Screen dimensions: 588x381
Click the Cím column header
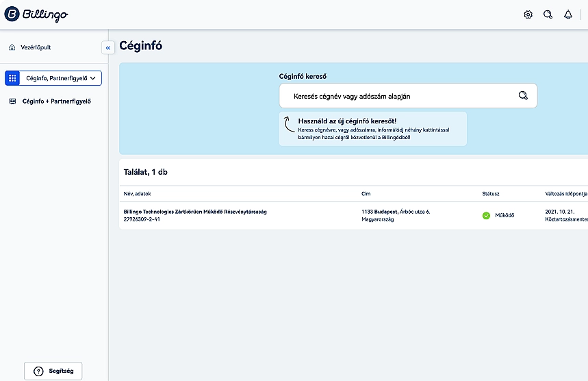click(366, 194)
